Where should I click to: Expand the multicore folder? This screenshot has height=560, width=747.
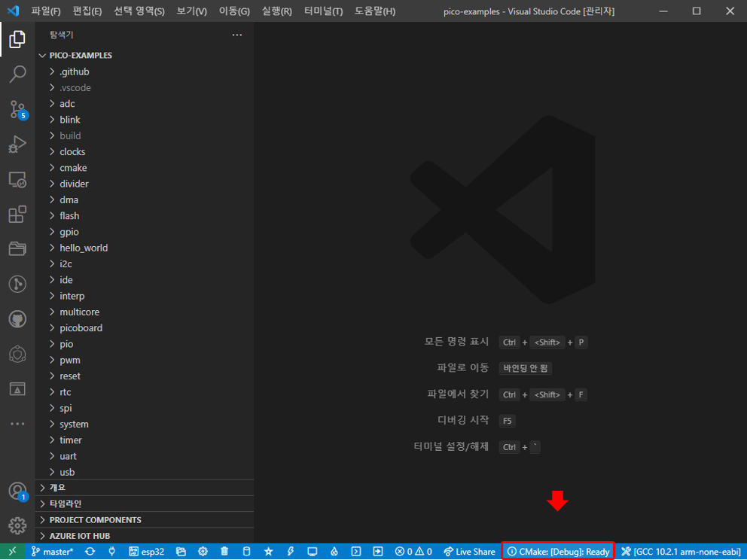145,312
